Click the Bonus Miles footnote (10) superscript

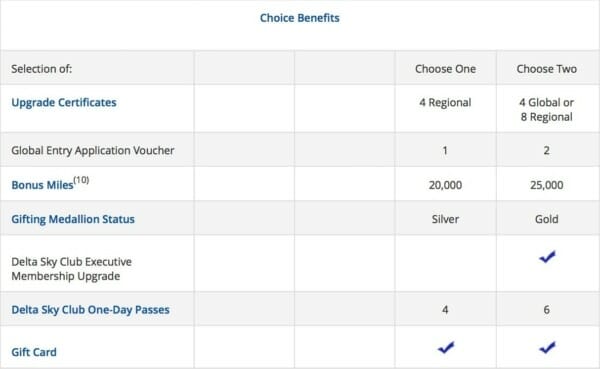click(x=81, y=180)
